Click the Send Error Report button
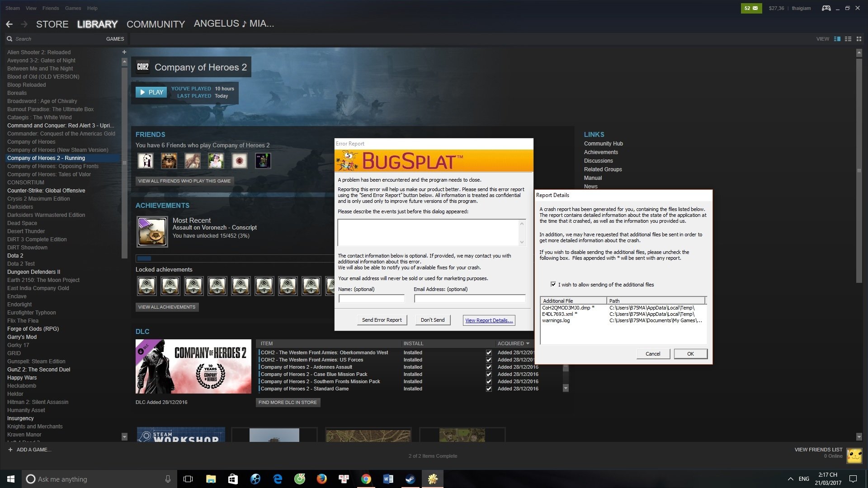This screenshot has height=488, width=868. coord(382,320)
